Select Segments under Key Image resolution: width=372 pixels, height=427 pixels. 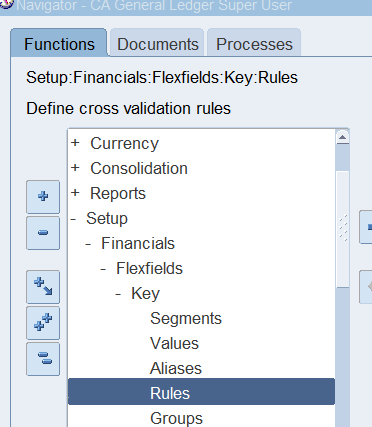pos(186,318)
